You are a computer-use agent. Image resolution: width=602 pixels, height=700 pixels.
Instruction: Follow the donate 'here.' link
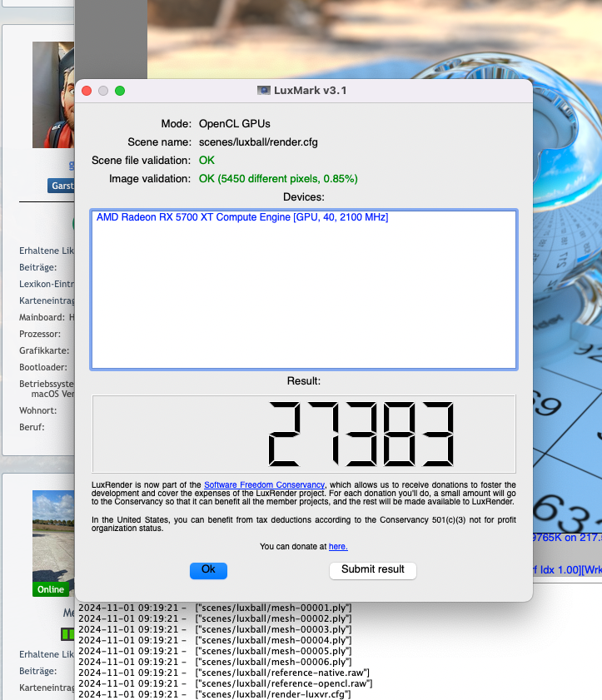pos(338,546)
